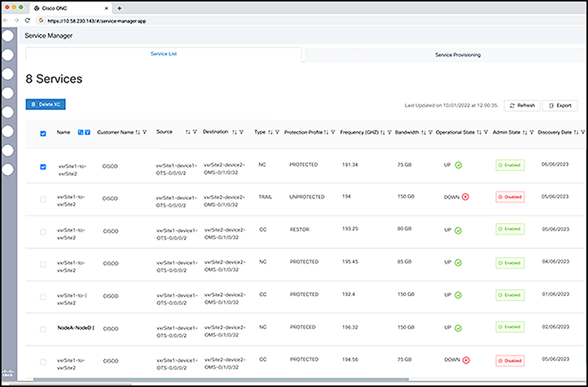The height and width of the screenshot is (387, 588).
Task: Go forward in the browser
Action: point(16,21)
